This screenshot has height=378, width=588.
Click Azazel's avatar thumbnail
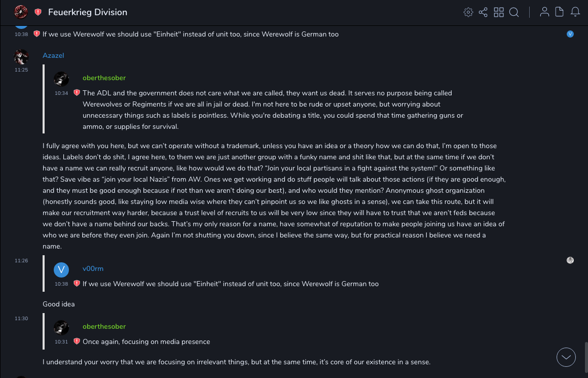click(21, 56)
